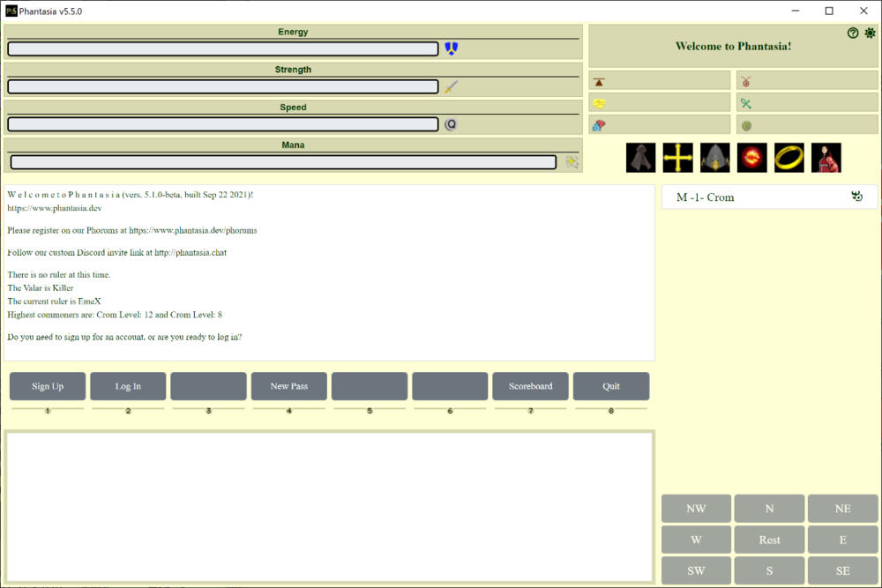Select the yellow cross blessing icon
Image resolution: width=882 pixels, height=588 pixels.
coord(677,158)
